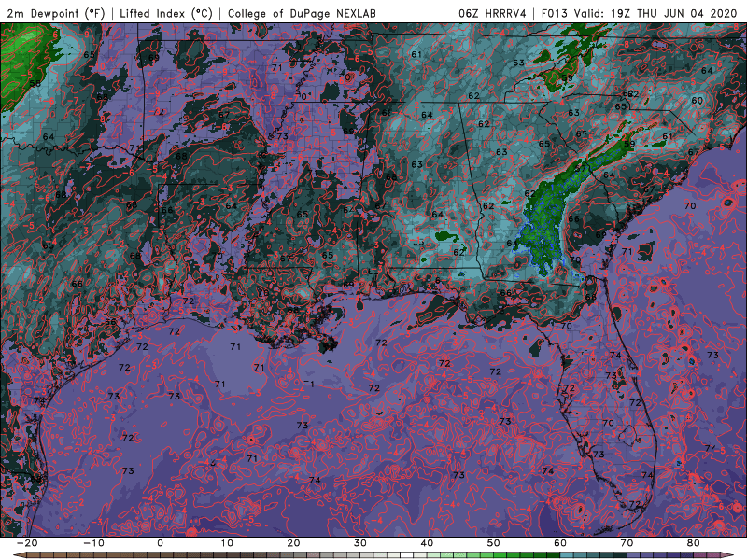Click the 'F013 Valid: 19Z THU JUN 04 2020' text

[640, 13]
